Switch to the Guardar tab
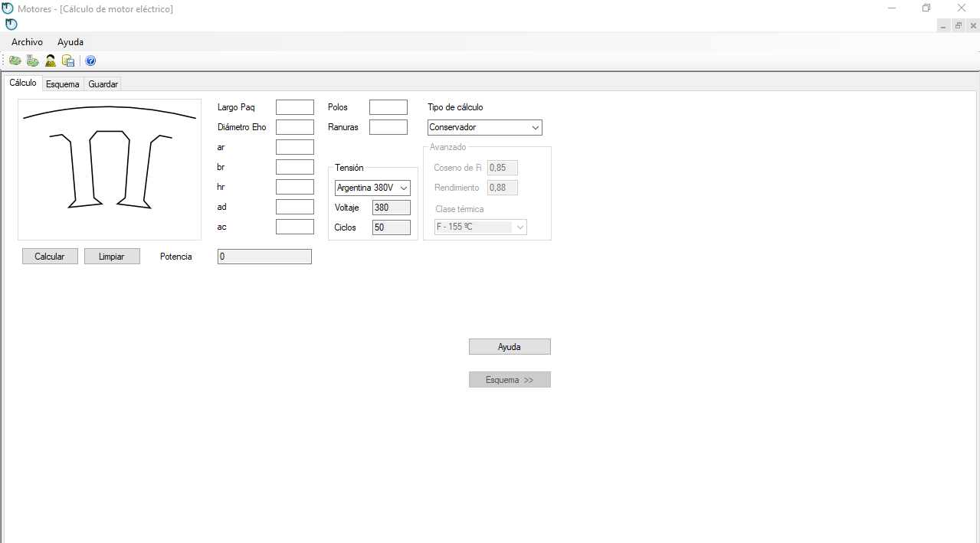The height and width of the screenshot is (543, 980). click(x=103, y=84)
